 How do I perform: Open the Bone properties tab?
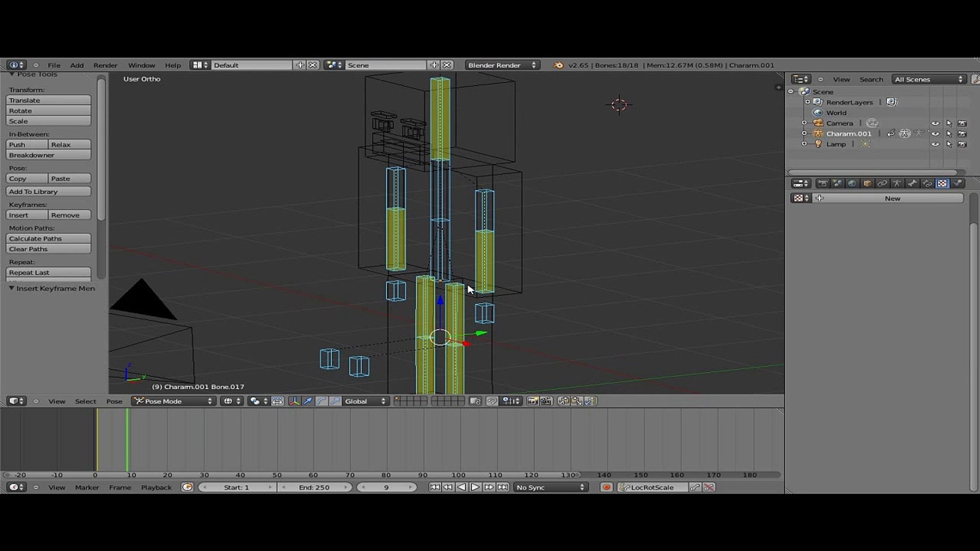[x=912, y=183]
